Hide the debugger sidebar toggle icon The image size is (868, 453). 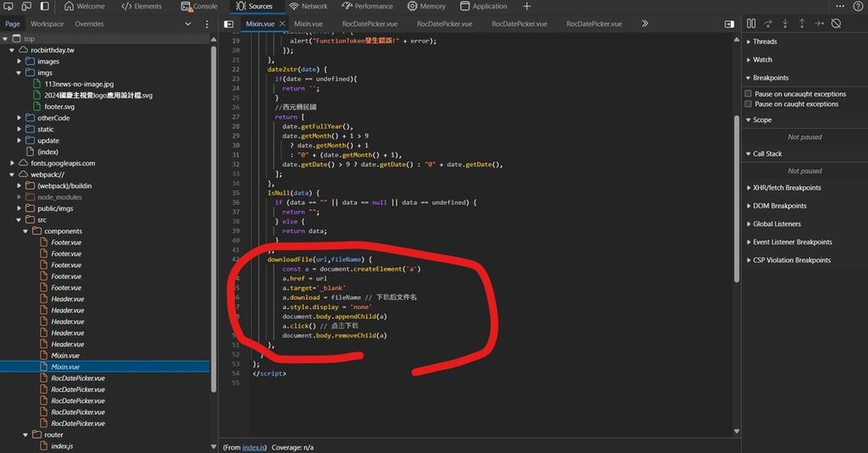coord(729,24)
